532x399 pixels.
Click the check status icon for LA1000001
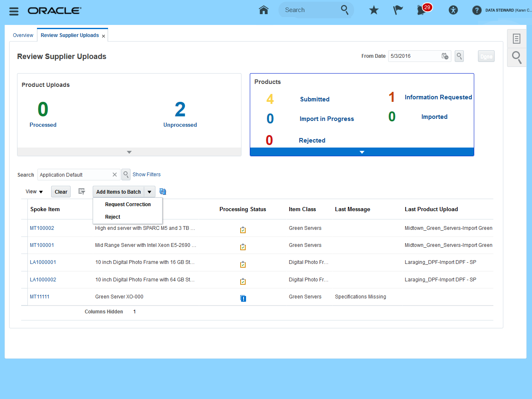pyautogui.click(x=243, y=264)
